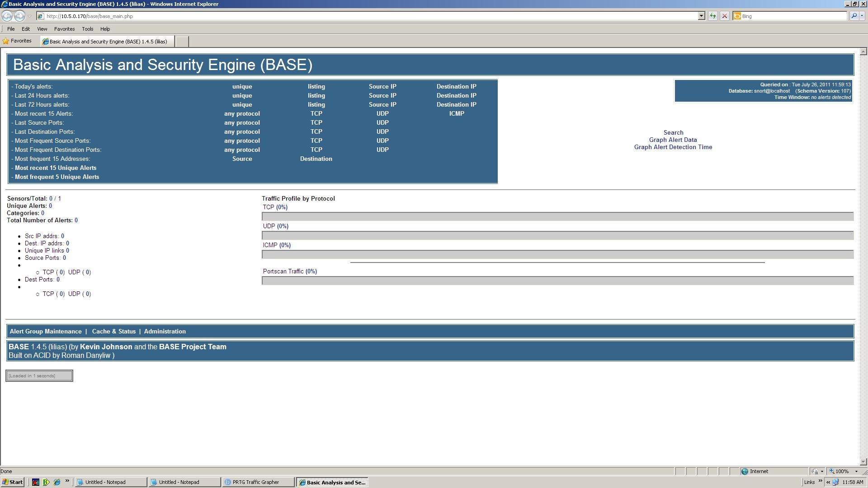Open Favorites star button
Screen dimensions: 868x488
17,41
